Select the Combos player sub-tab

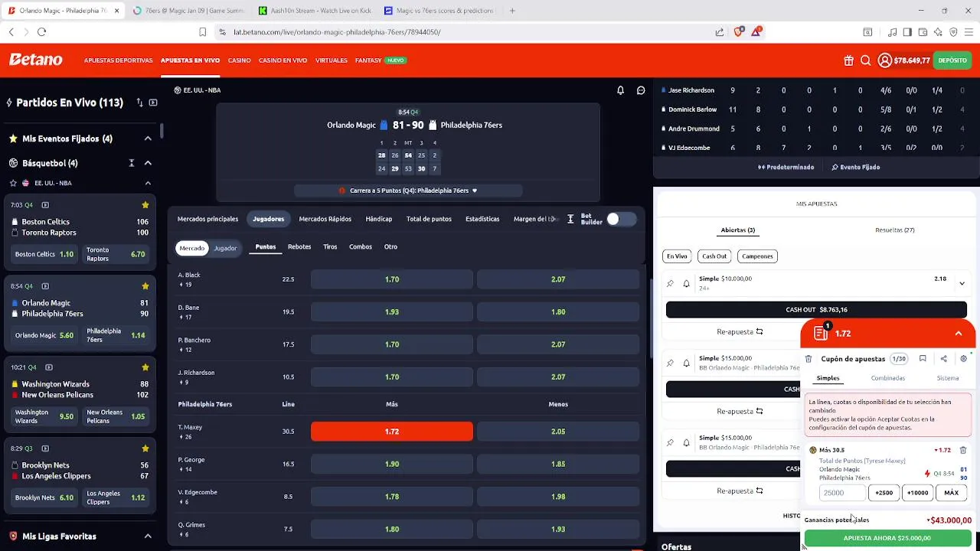tap(361, 246)
